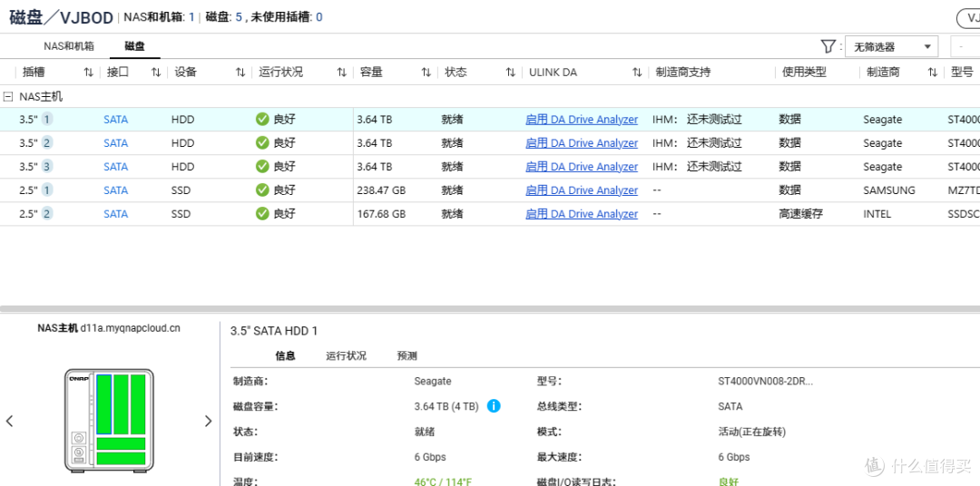The image size is (980, 486).
Task: Click SATA link in 3.5" slot 1 row
Action: (115, 120)
